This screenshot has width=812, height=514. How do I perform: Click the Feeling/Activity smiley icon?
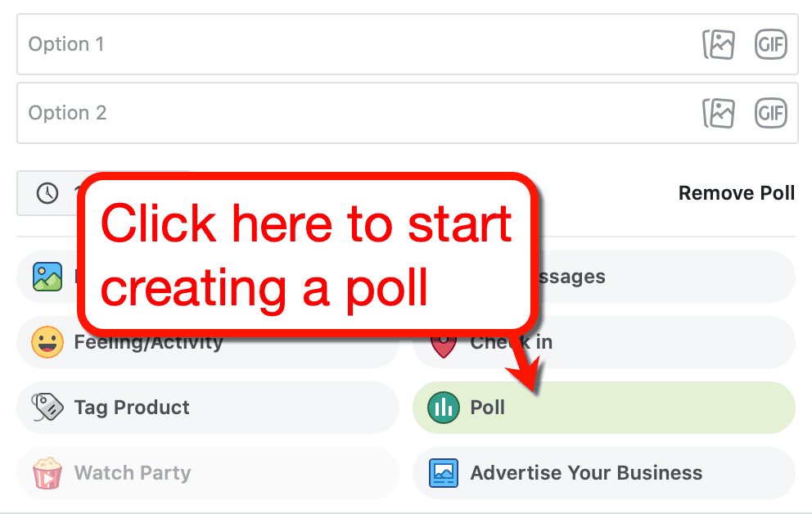(x=47, y=342)
